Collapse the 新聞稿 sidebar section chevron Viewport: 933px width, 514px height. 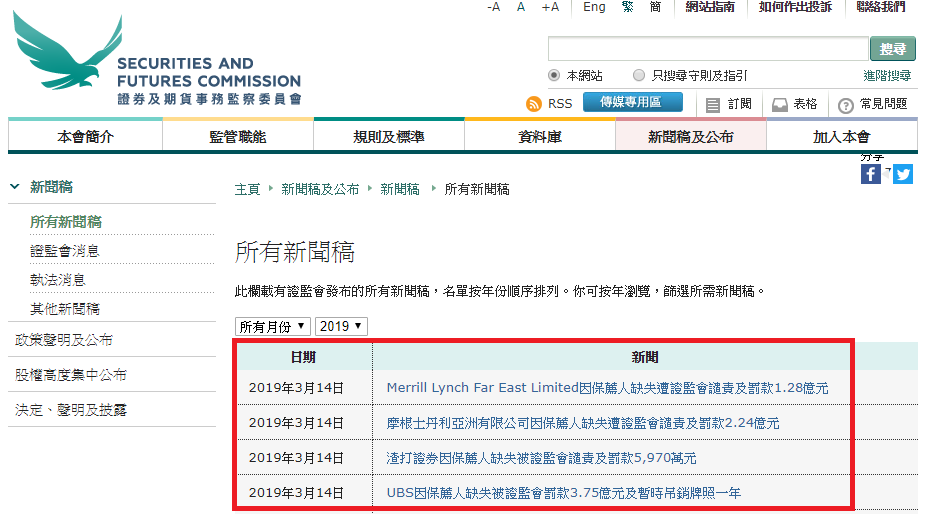click(x=15, y=187)
